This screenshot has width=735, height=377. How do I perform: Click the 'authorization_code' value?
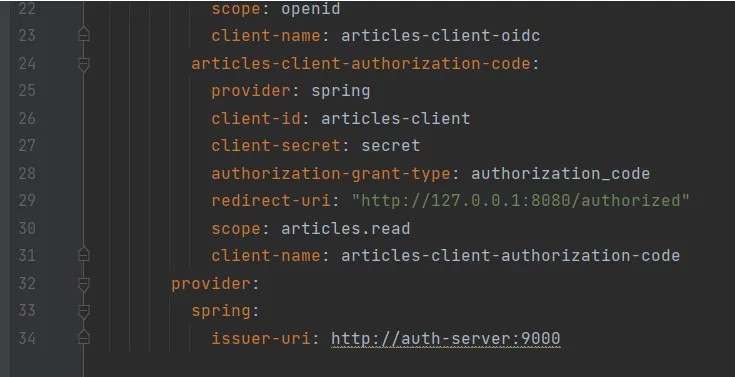(x=560, y=173)
